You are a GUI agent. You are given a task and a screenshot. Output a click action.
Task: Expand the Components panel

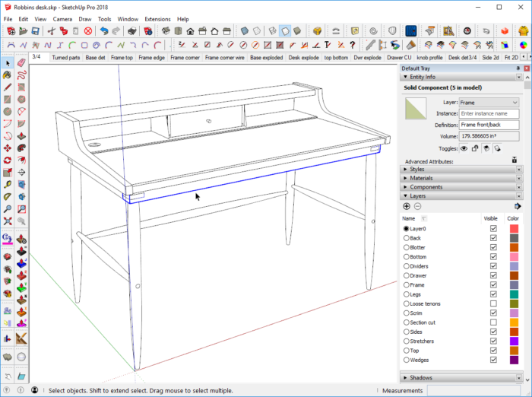point(405,187)
